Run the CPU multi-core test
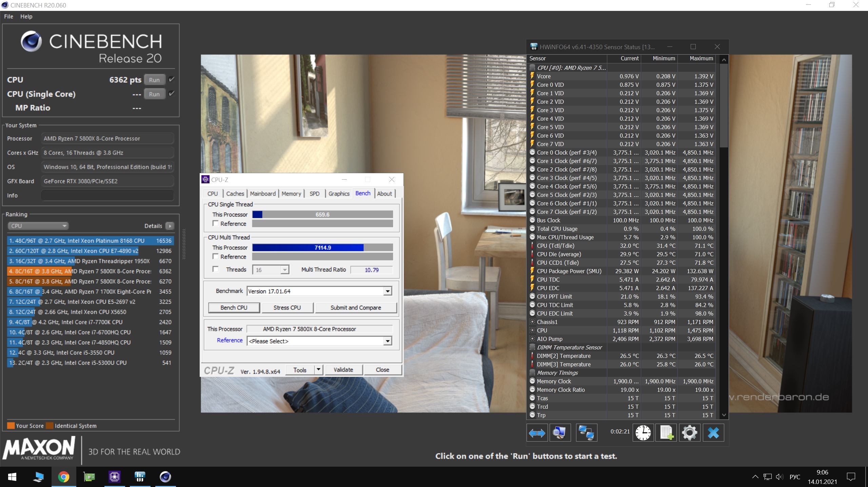The height and width of the screenshot is (487, 868). [x=154, y=80]
